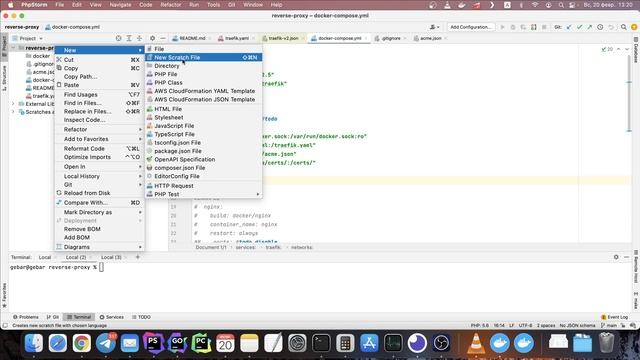
Task: Create a new PHP Class
Action: click(x=203, y=82)
